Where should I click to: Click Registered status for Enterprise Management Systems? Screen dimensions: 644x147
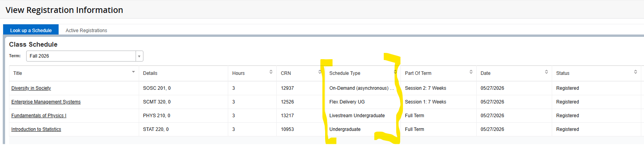(x=567, y=102)
